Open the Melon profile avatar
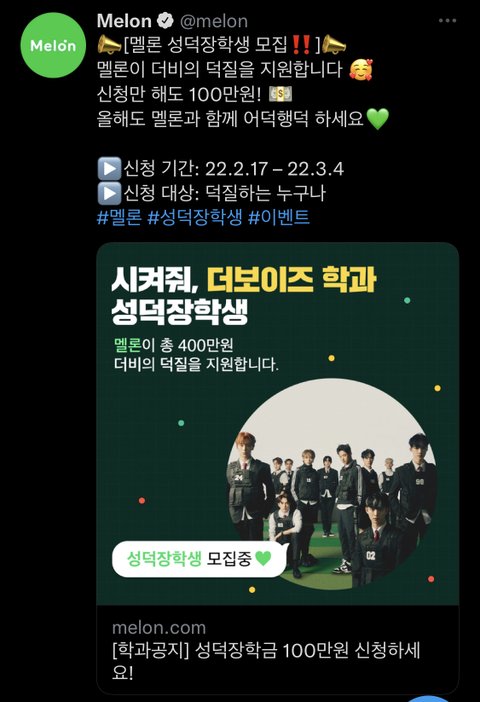 click(53, 45)
